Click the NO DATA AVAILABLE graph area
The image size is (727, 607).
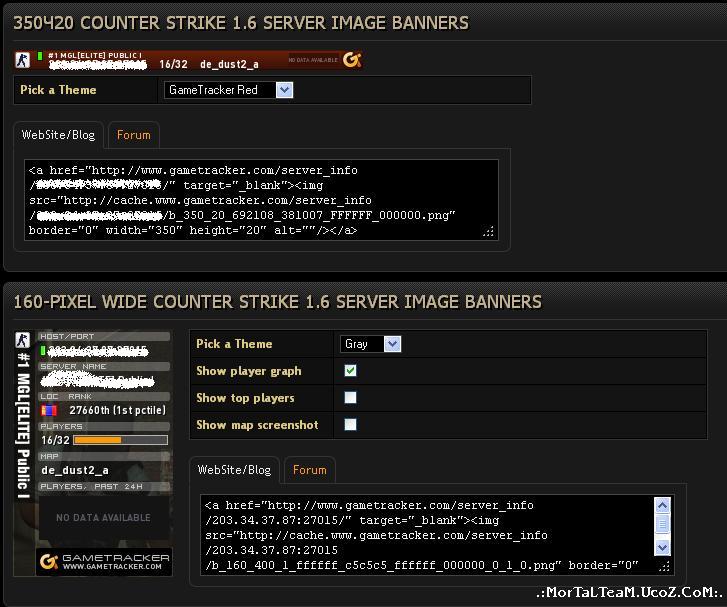click(x=103, y=518)
